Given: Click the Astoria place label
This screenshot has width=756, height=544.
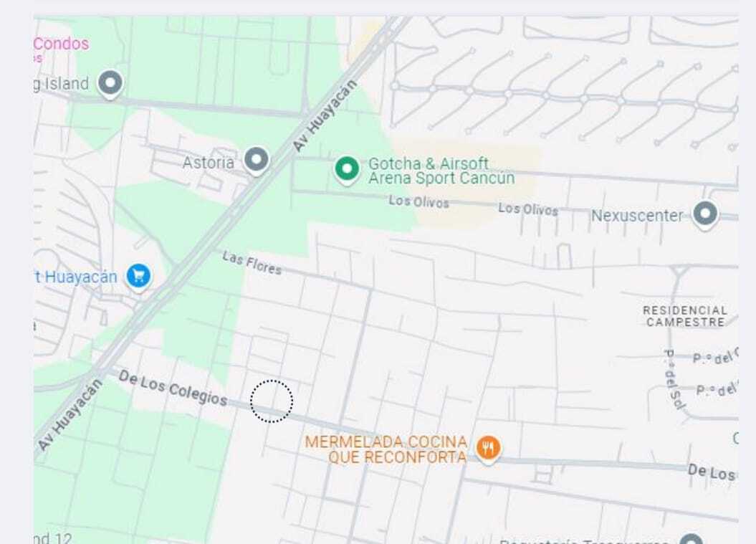Looking at the screenshot, I should (x=209, y=163).
